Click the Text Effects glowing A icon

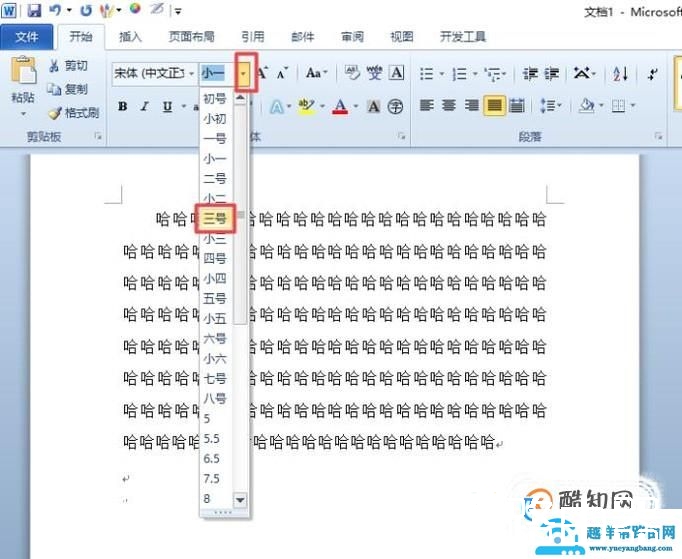[277, 107]
